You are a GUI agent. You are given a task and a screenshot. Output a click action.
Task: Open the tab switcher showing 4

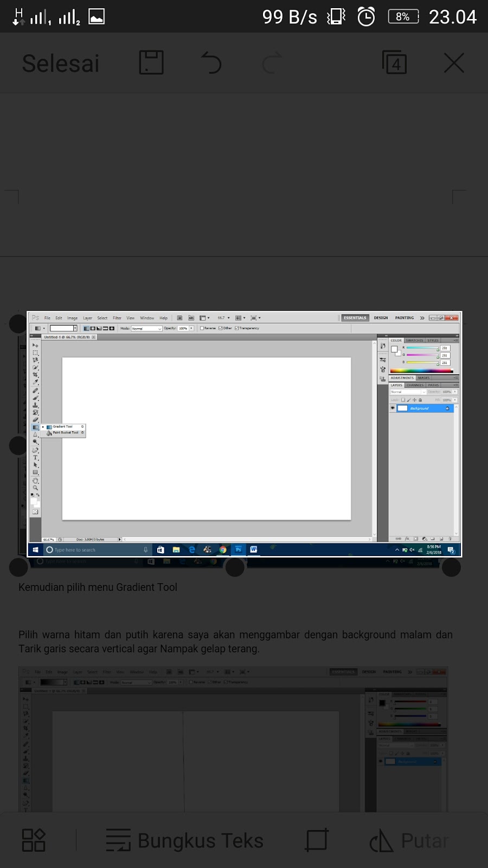[394, 62]
